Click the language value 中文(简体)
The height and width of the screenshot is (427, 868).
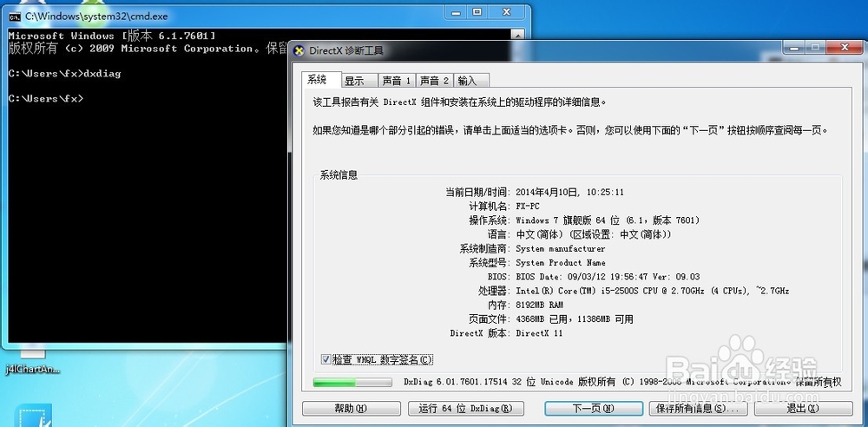(x=594, y=234)
